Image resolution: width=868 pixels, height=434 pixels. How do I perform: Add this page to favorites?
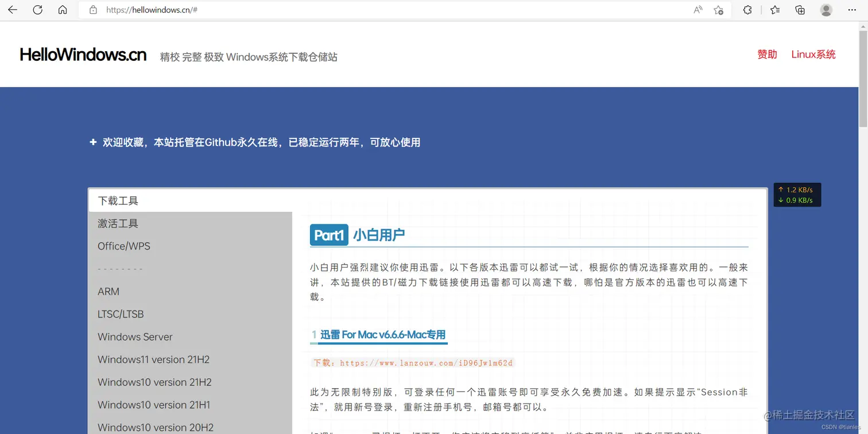point(718,10)
